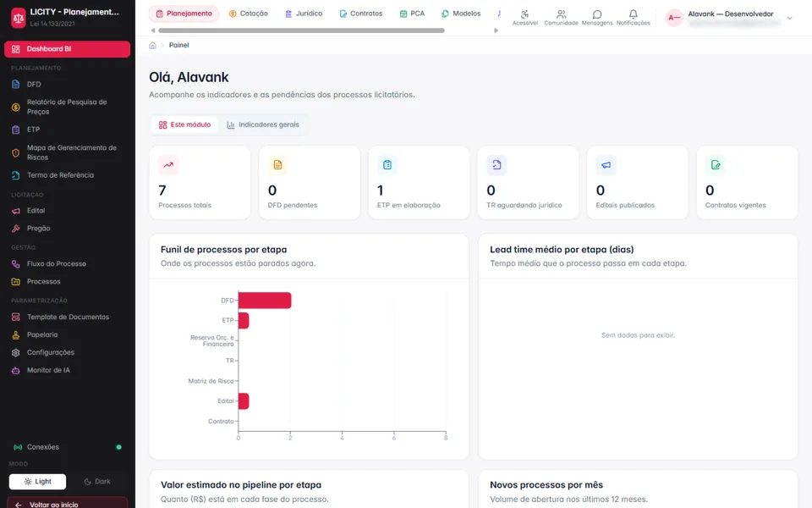This screenshot has width=812, height=508.
Task: Click 'Valor estimado no pipeline por etapa' heading
Action: click(x=241, y=484)
